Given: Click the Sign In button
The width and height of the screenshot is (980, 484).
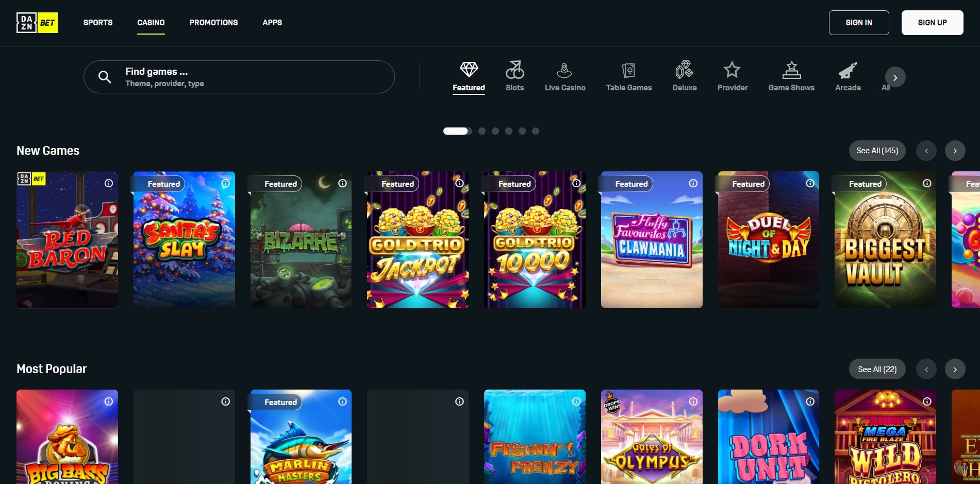Looking at the screenshot, I should [x=858, y=23].
